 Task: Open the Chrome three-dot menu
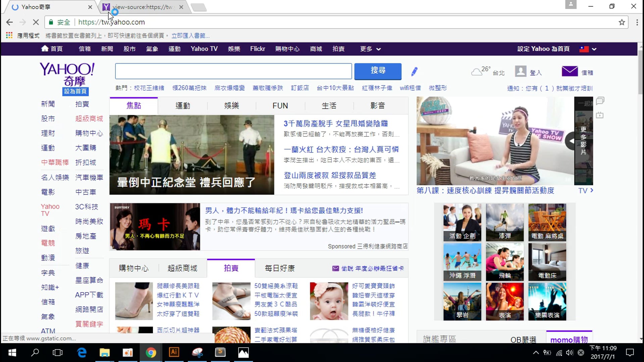coord(637,22)
